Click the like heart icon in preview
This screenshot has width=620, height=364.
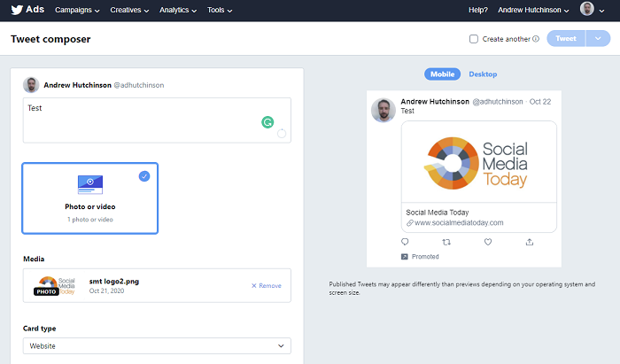tap(488, 242)
